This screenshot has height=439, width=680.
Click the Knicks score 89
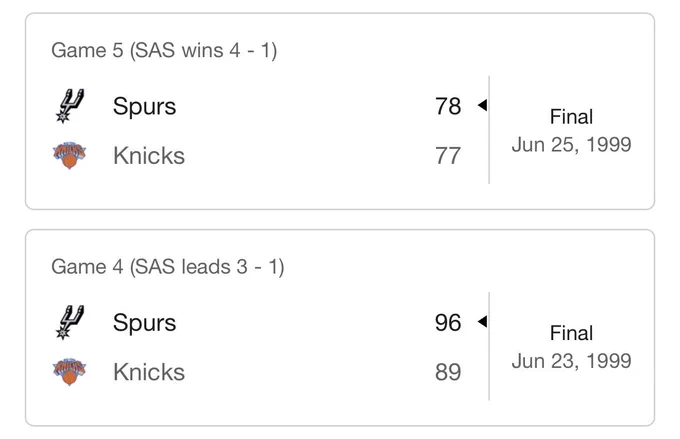click(448, 372)
